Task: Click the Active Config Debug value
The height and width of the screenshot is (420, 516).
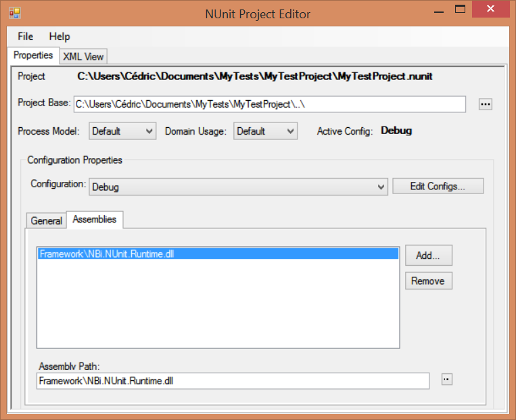Action: point(396,131)
